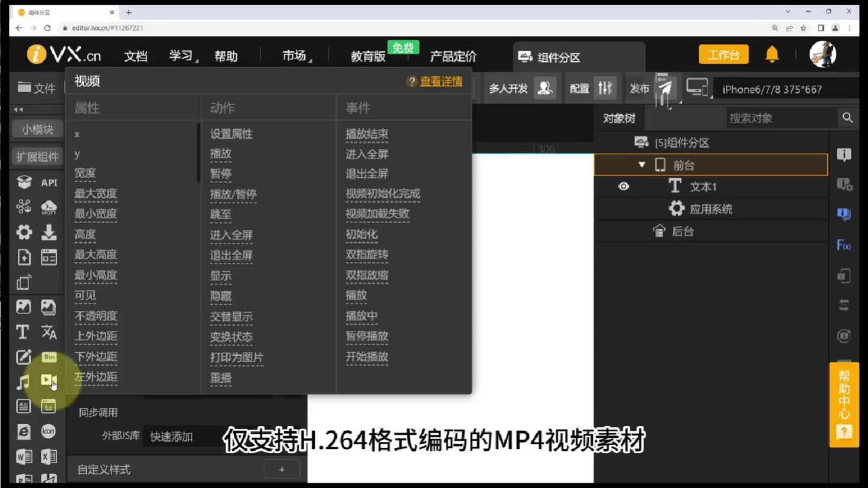Select the single image component icon
This screenshot has height=488, width=868.
click(23, 307)
